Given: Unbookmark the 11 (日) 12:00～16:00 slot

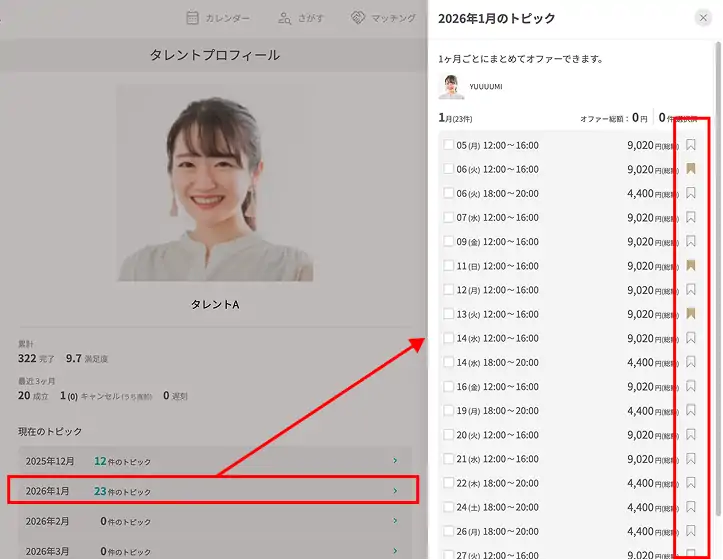Looking at the screenshot, I should [x=691, y=266].
